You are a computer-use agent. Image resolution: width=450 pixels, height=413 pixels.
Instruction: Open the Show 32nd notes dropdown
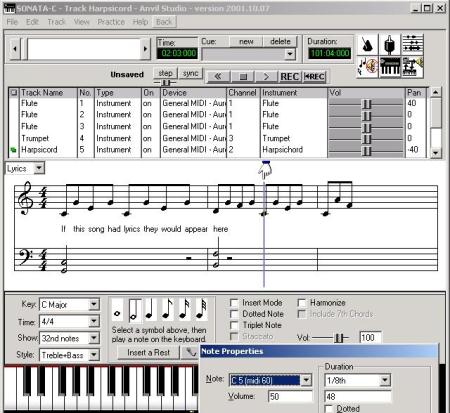94,338
